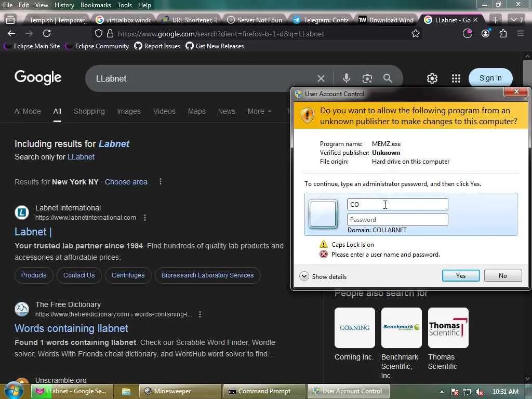Screen dimensions: 532x399
Task: Open the Corning Inc. thumbnail
Action: 354,328
